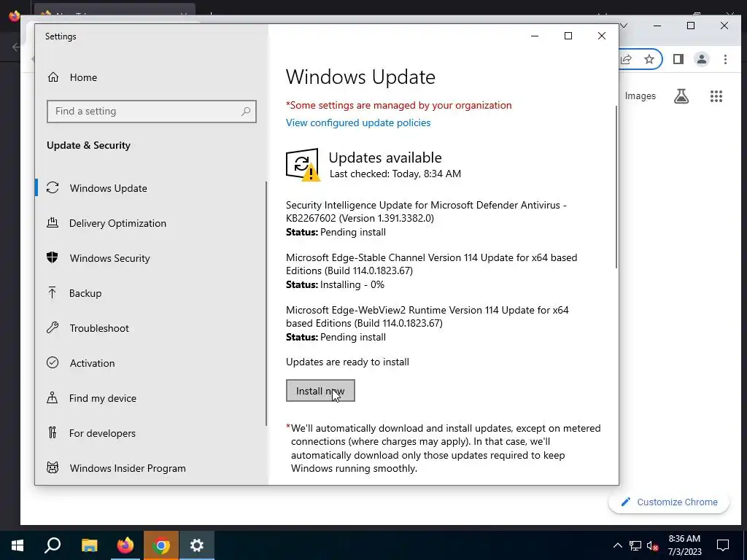Click the Find my device person icon

click(53, 397)
